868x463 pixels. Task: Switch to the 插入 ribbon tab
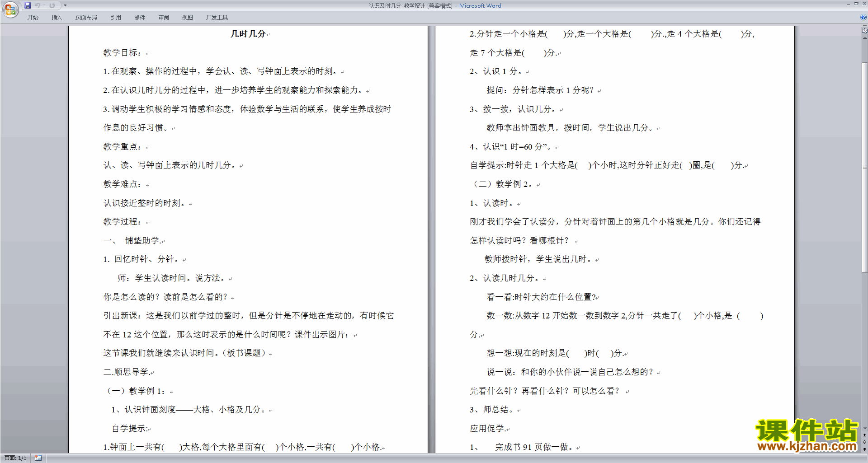pyautogui.click(x=57, y=18)
